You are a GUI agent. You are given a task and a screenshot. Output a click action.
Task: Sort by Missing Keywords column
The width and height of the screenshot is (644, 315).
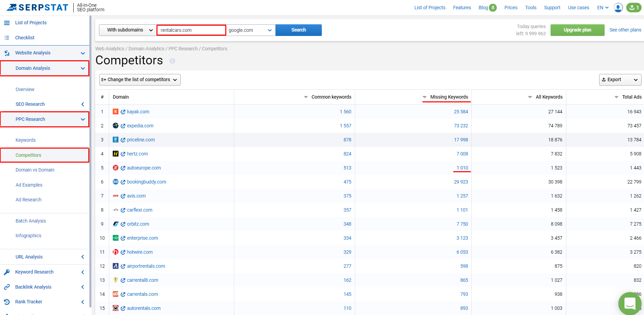445,97
